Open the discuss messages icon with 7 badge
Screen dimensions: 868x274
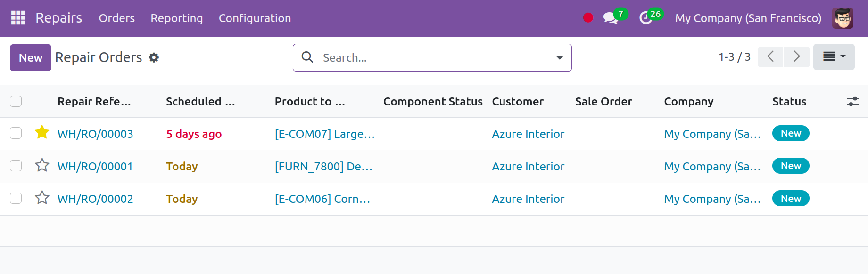pos(611,18)
